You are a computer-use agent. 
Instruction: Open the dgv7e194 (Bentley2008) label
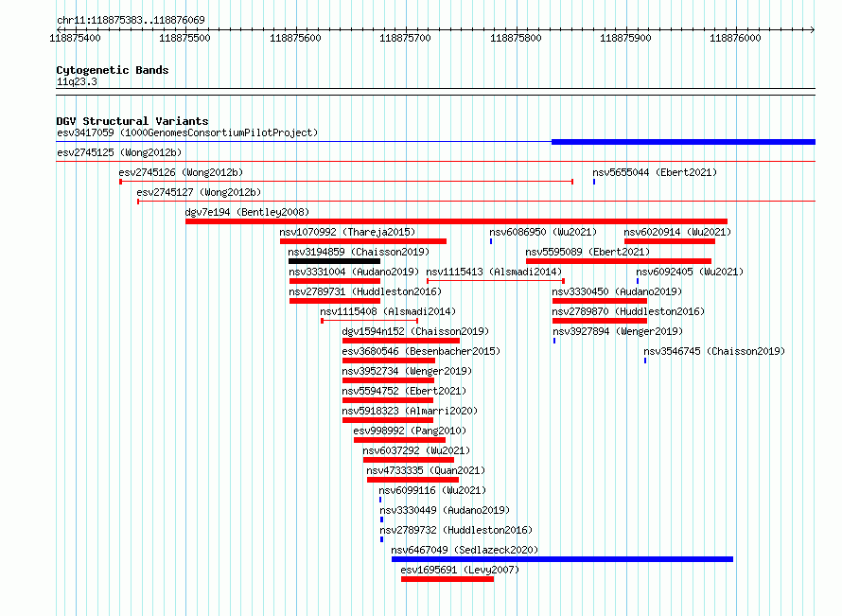click(247, 212)
